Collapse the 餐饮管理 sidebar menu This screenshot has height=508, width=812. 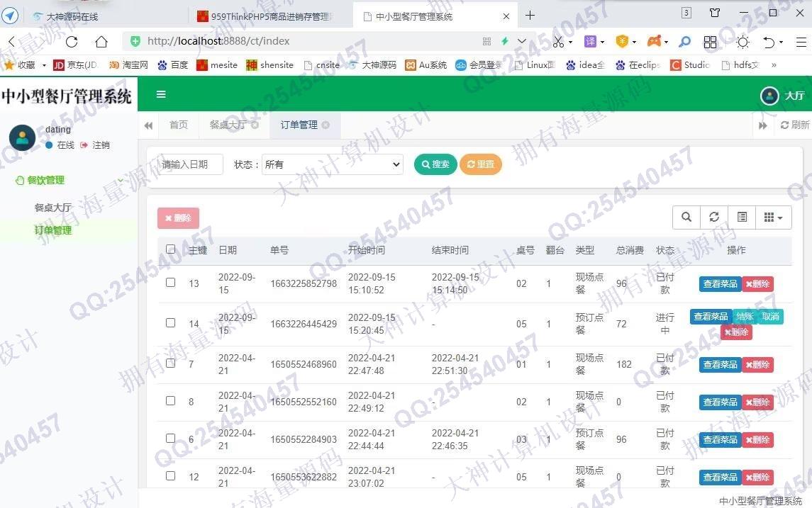68,180
